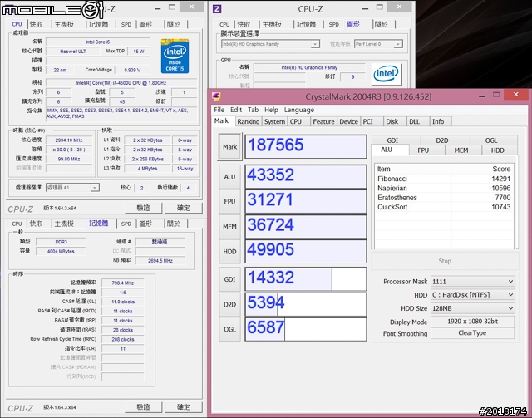Open the processor selection dropdown in CPU-Z

point(72,187)
